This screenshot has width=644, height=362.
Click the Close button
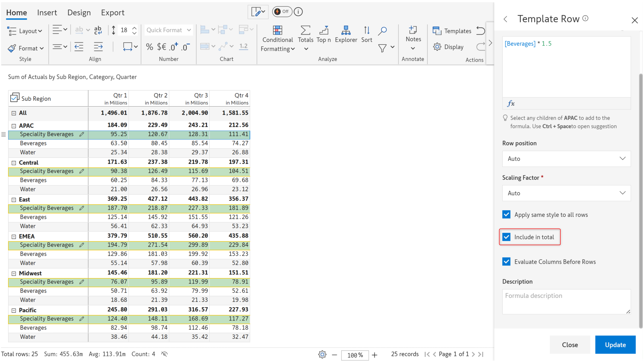[570, 344]
